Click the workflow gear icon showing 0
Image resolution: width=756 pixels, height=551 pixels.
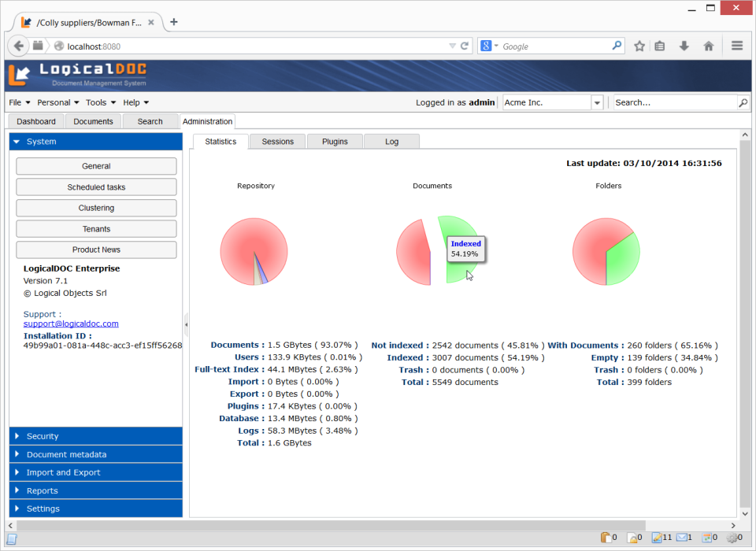point(732,537)
